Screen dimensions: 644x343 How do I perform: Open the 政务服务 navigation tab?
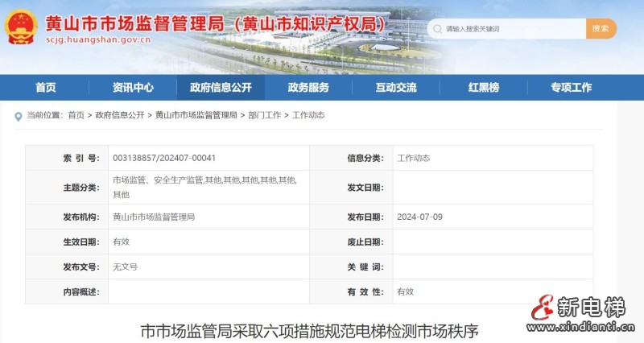point(308,88)
